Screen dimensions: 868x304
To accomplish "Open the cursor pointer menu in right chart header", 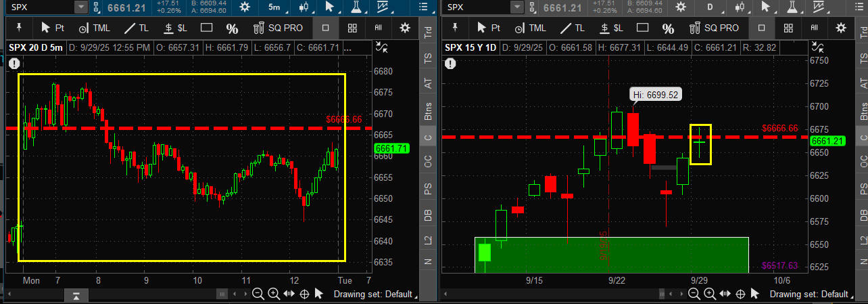I will tap(765, 7).
